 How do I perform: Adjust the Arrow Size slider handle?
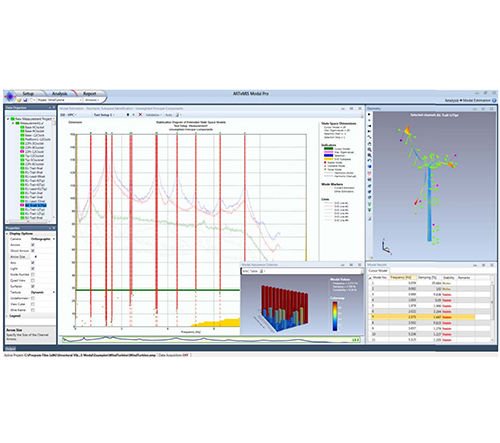click(x=36, y=257)
